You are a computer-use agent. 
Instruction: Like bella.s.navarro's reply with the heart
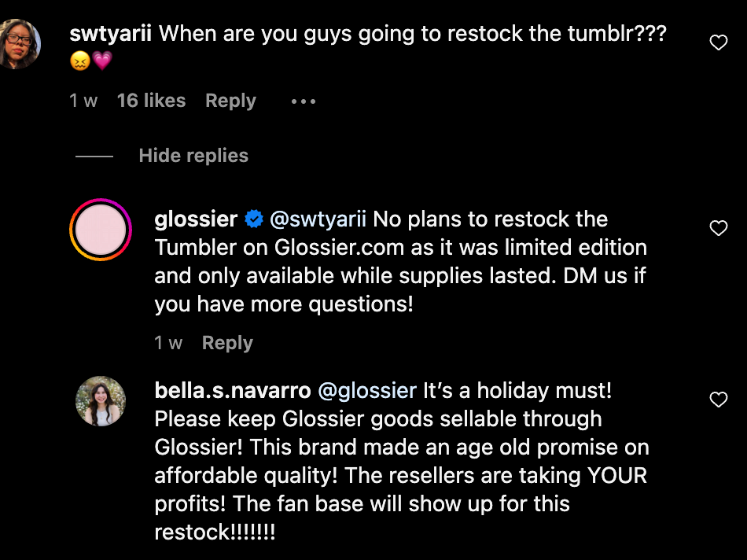(719, 400)
